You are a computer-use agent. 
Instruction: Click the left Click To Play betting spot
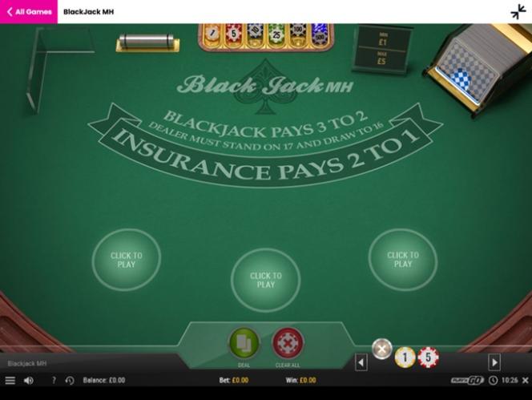(127, 260)
